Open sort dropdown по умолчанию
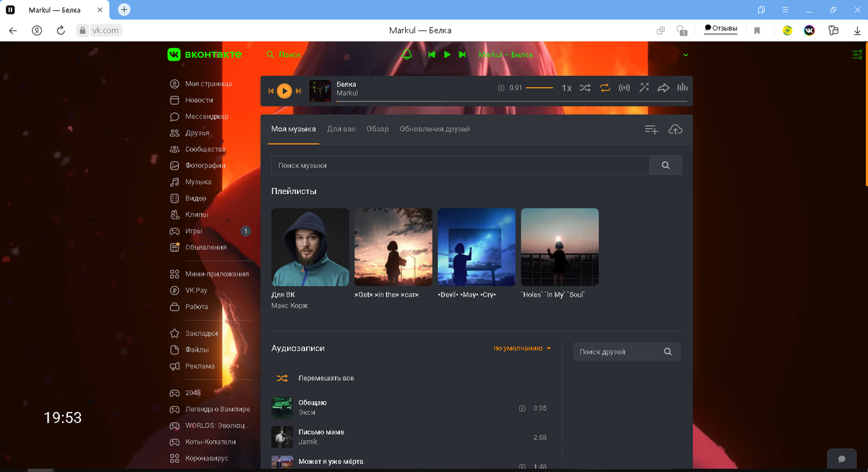 tap(522, 348)
